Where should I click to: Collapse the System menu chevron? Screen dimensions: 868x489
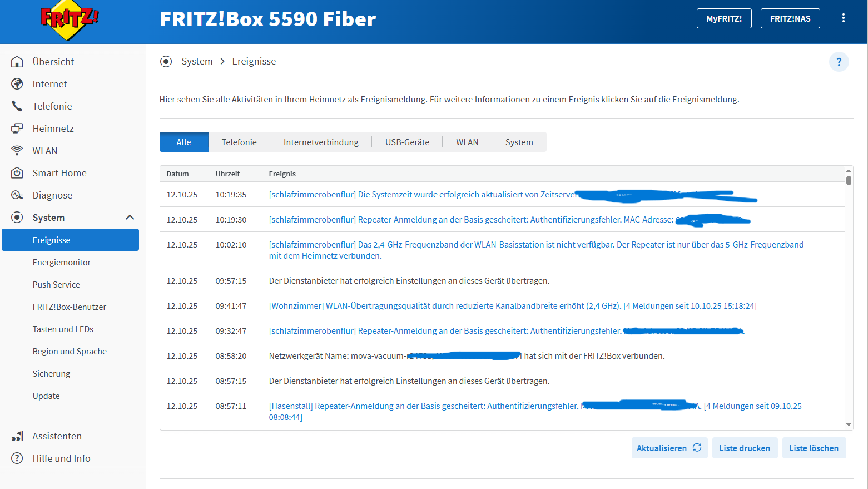pyautogui.click(x=130, y=218)
